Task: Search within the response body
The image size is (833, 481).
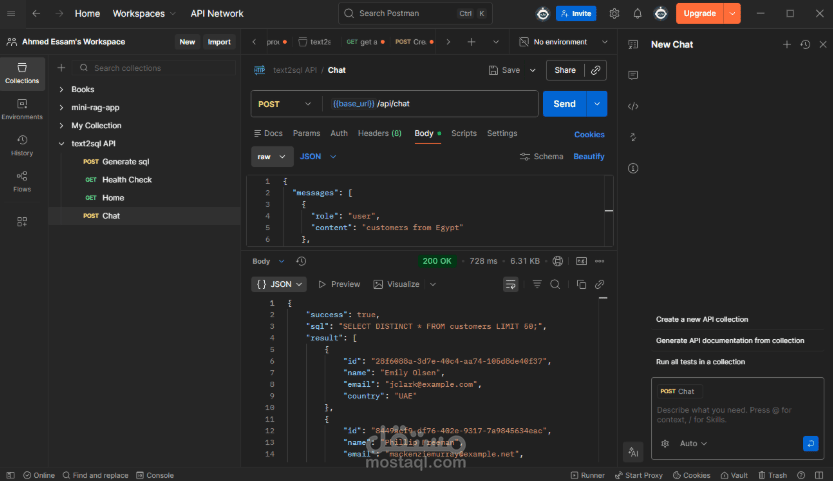Action: click(555, 284)
